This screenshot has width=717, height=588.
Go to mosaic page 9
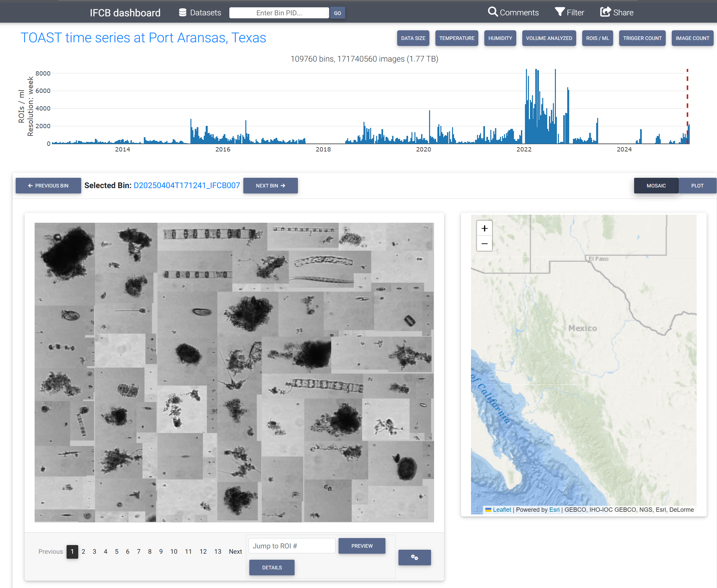(x=161, y=551)
